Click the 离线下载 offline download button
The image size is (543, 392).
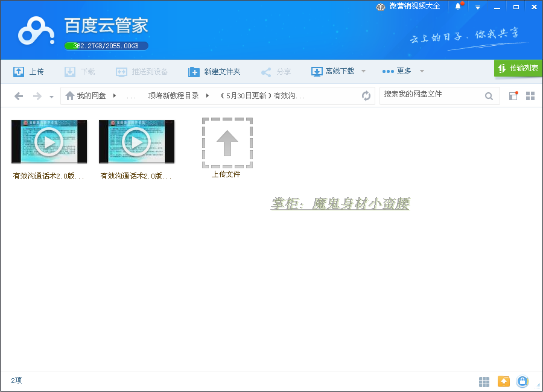tap(333, 71)
